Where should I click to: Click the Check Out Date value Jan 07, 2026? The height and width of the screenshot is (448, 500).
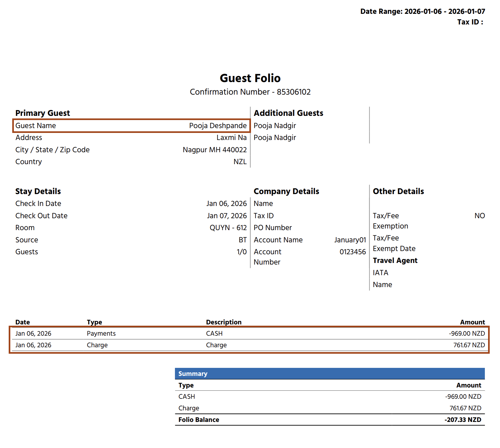click(227, 216)
